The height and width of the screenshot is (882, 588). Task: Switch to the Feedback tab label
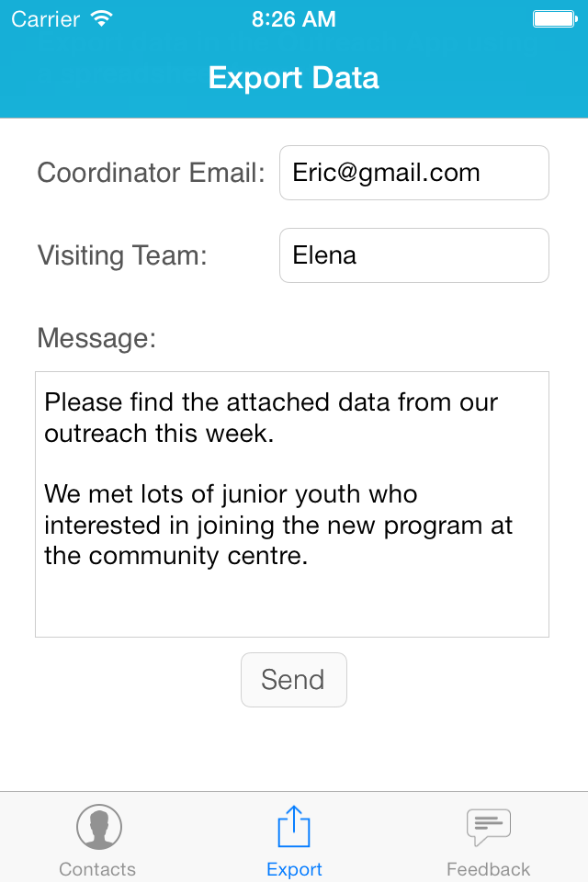(x=488, y=869)
